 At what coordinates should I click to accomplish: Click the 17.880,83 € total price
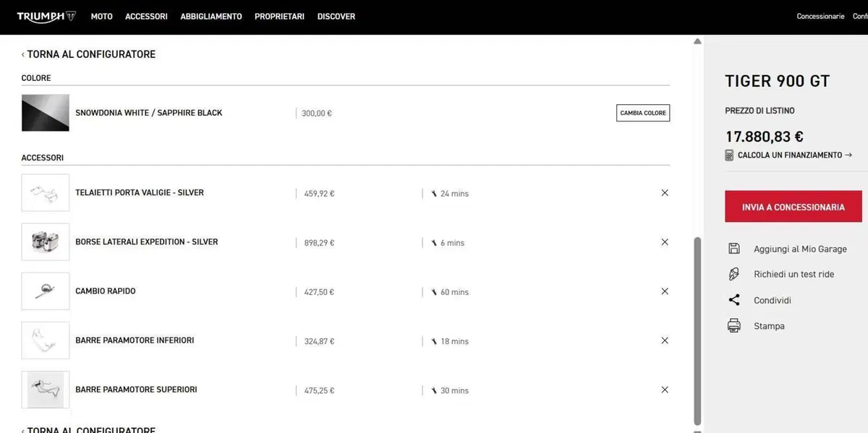pos(765,137)
